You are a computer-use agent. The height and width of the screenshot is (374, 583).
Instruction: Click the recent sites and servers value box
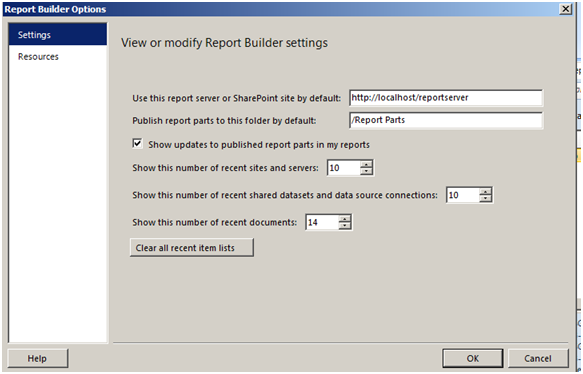344,168
